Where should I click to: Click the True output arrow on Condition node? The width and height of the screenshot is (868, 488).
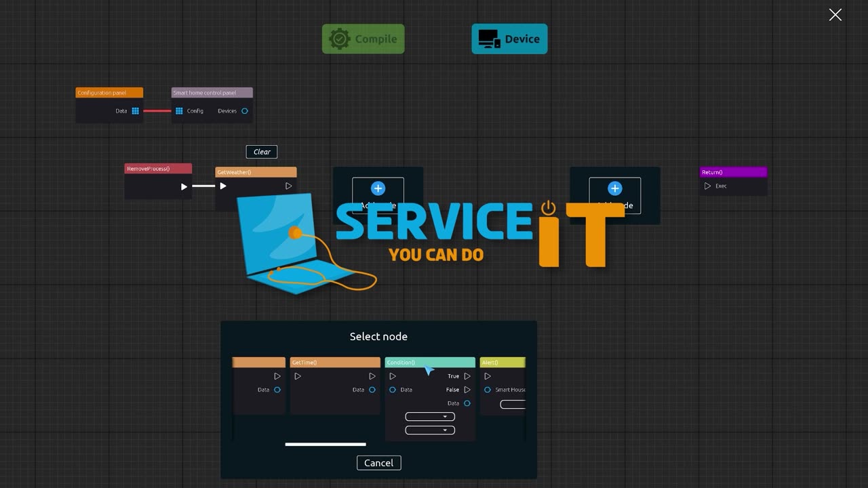(467, 376)
